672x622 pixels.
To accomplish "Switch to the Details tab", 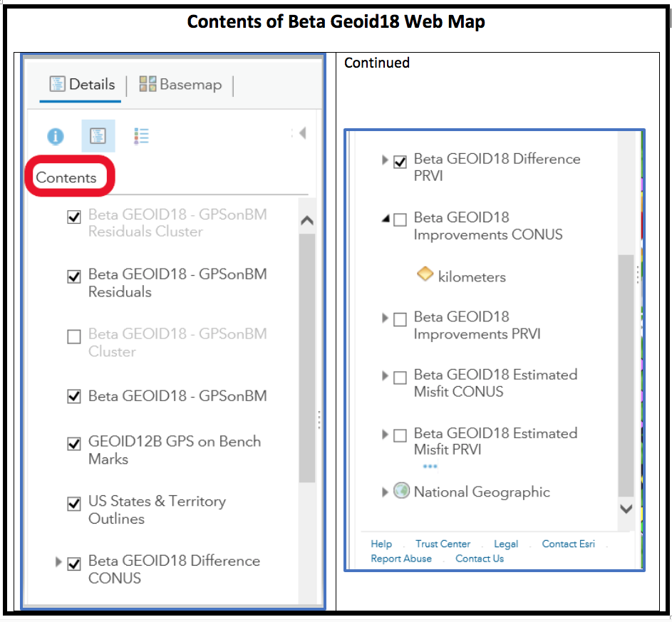I will pyautogui.click(x=82, y=85).
